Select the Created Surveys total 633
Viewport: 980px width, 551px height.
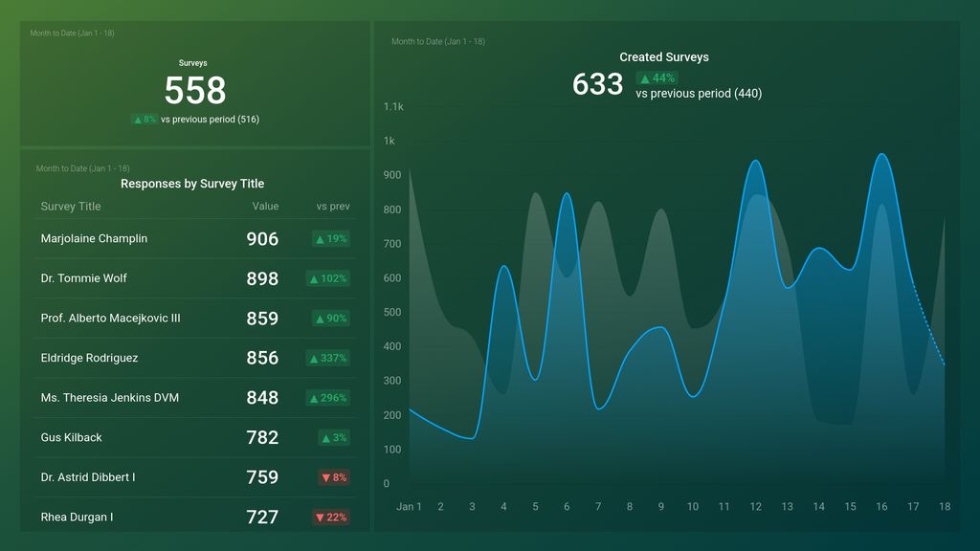tap(598, 84)
